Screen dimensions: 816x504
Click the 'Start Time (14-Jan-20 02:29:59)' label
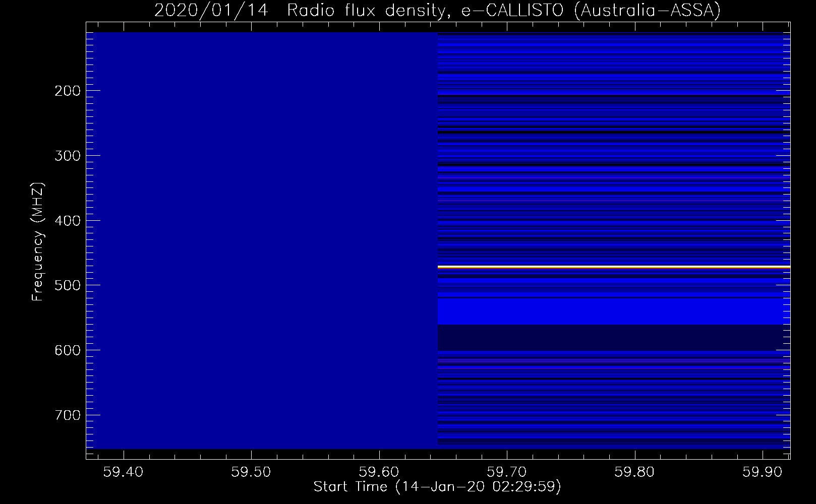[437, 487]
